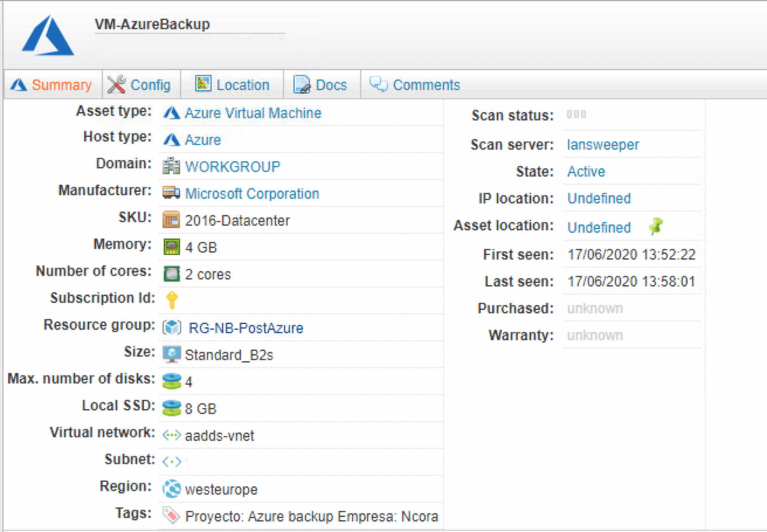Open the Azure Virtual Machine asset type link

pyautogui.click(x=253, y=113)
